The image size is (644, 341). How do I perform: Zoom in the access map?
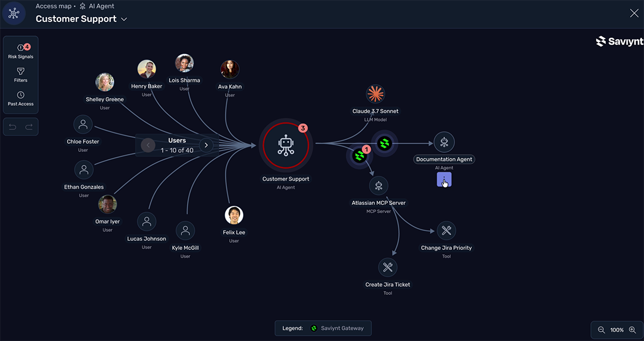pyautogui.click(x=632, y=330)
